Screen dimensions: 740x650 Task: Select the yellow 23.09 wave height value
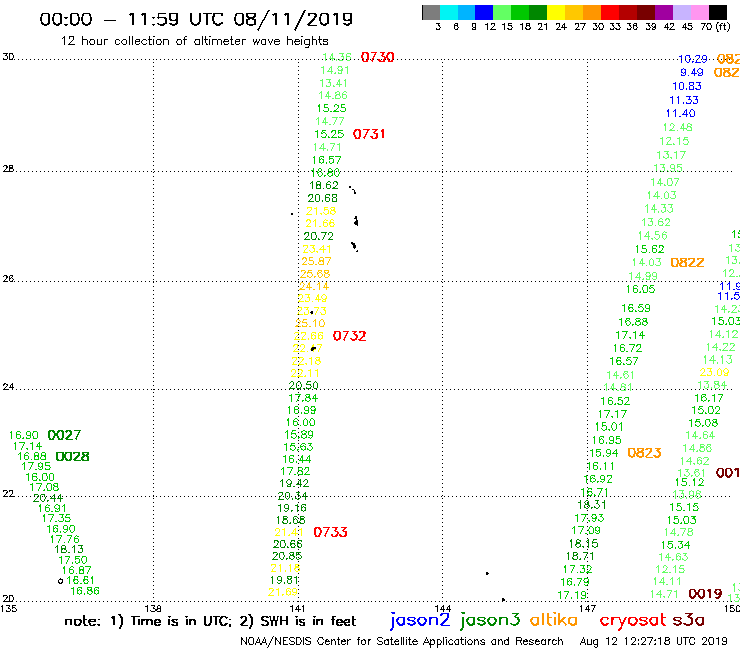click(x=715, y=372)
